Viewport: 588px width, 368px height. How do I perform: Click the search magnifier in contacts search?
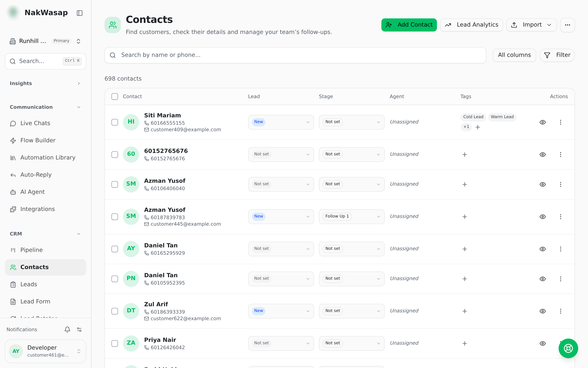point(113,55)
